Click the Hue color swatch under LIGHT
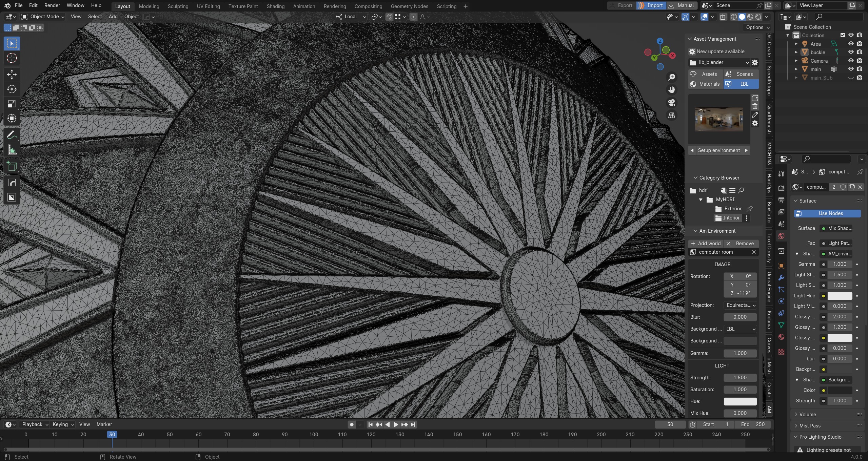Image resolution: width=868 pixels, height=461 pixels. [x=740, y=402]
